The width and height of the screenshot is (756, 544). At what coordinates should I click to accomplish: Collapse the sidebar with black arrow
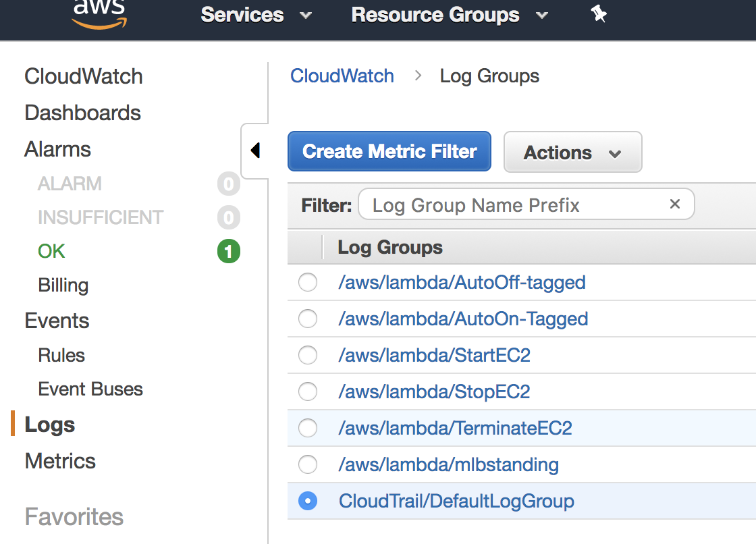click(255, 151)
